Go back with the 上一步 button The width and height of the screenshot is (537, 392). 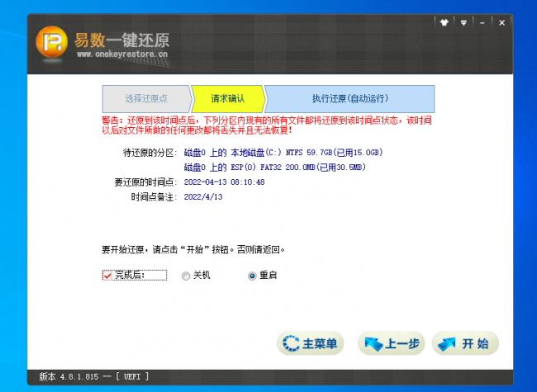click(x=391, y=343)
